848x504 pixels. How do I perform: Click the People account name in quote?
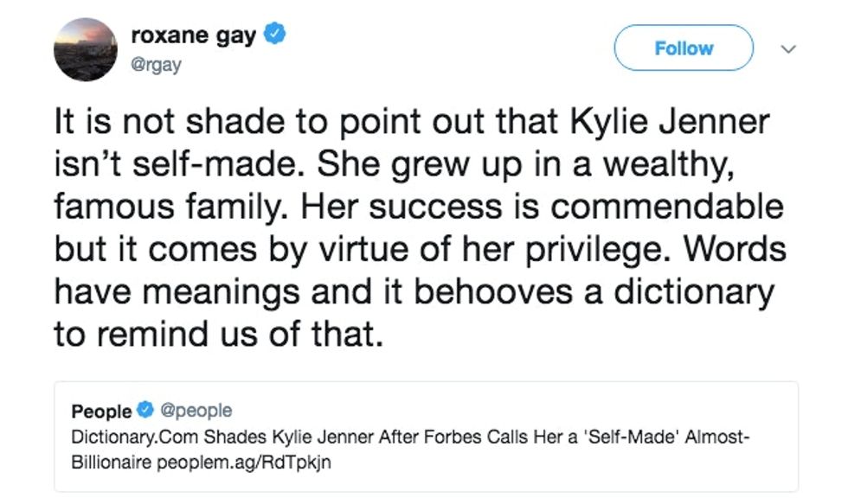click(x=101, y=411)
